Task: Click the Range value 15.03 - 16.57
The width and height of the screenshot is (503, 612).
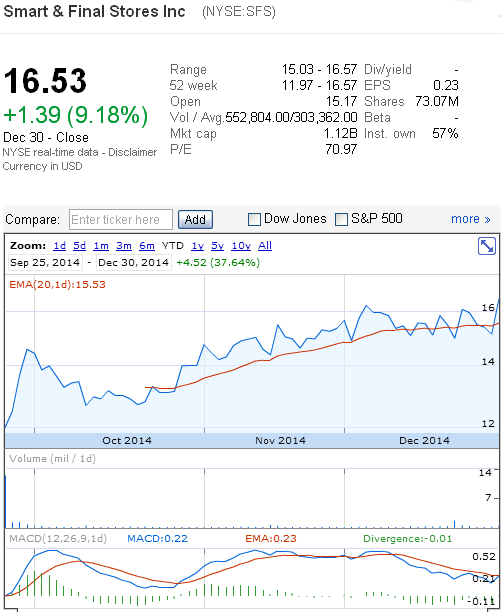Action: [319, 69]
